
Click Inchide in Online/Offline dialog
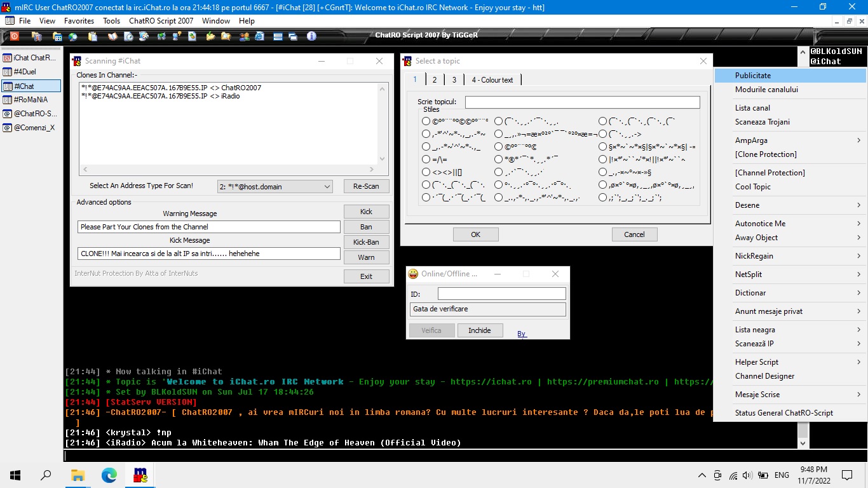[480, 330]
